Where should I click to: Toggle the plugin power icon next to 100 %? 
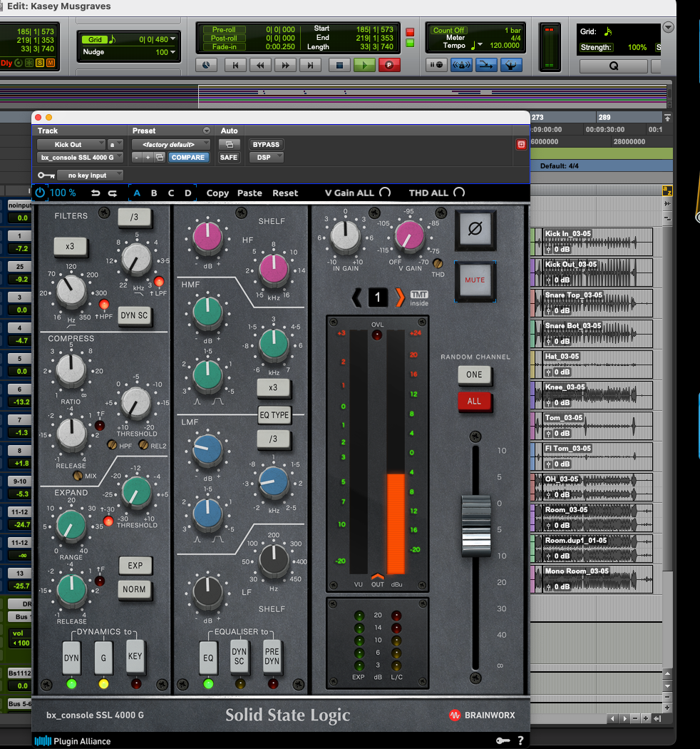point(40,193)
